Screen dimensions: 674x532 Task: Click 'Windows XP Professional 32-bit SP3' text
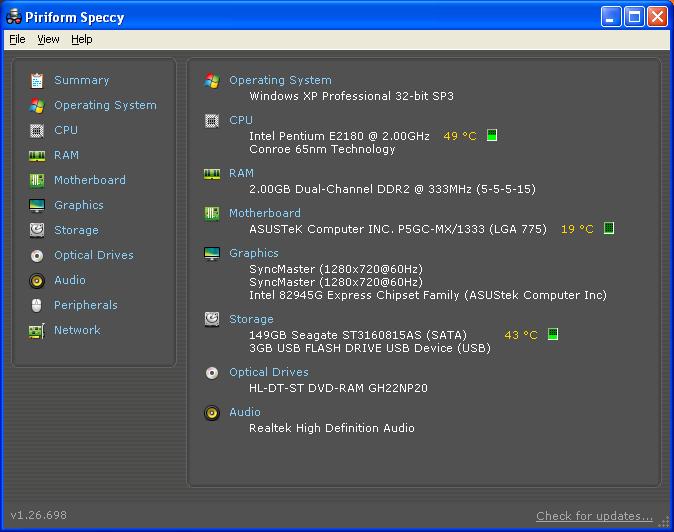[x=351, y=96]
